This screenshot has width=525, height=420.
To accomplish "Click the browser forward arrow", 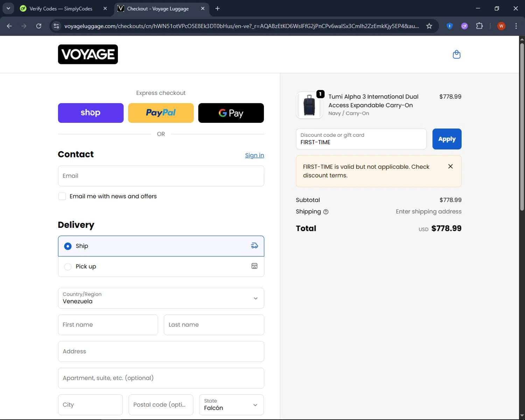I will coord(24,26).
